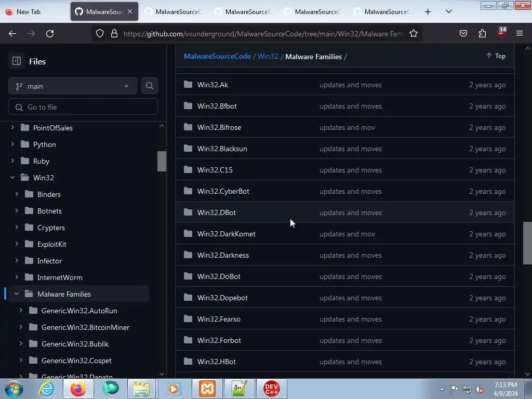Select Infector in the file tree

pyautogui.click(x=49, y=261)
